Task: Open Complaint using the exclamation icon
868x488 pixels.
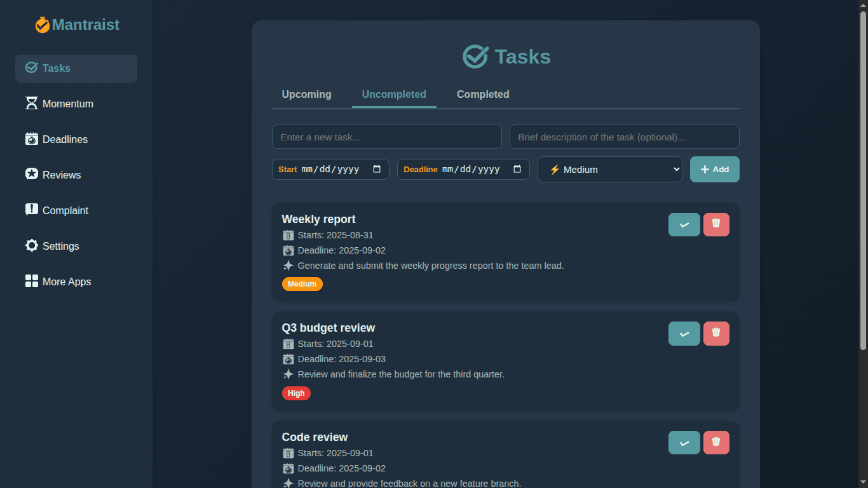Action: [x=31, y=210]
